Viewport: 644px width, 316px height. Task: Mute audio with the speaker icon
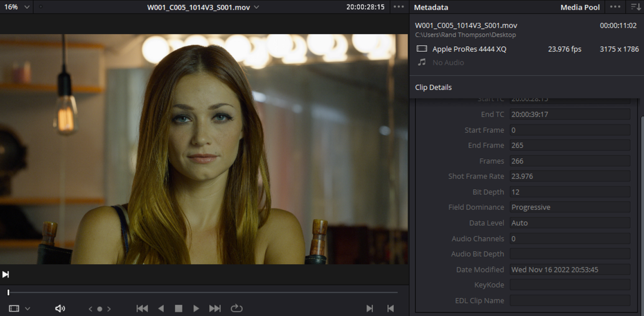point(60,308)
